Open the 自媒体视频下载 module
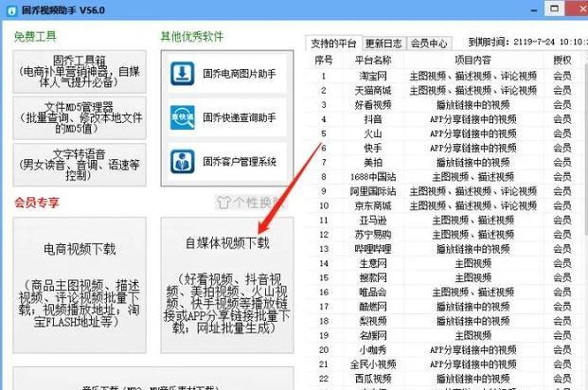This screenshot has height=390, width=588. pos(227,285)
